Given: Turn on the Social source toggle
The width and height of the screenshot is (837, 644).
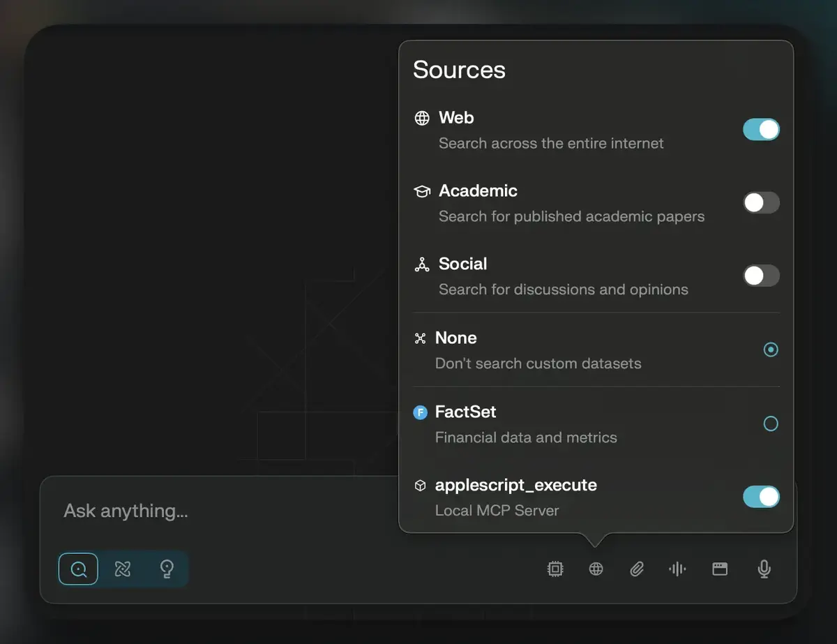Looking at the screenshot, I should pos(761,276).
